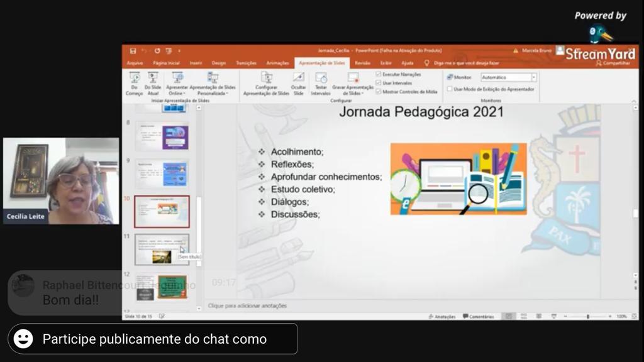Select slide 11 thumbnail in the panel
This screenshot has width=644, height=362.
[x=162, y=250]
